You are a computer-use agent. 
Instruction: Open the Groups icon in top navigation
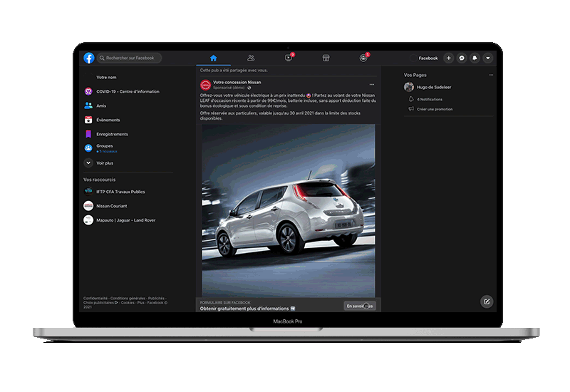tap(363, 58)
